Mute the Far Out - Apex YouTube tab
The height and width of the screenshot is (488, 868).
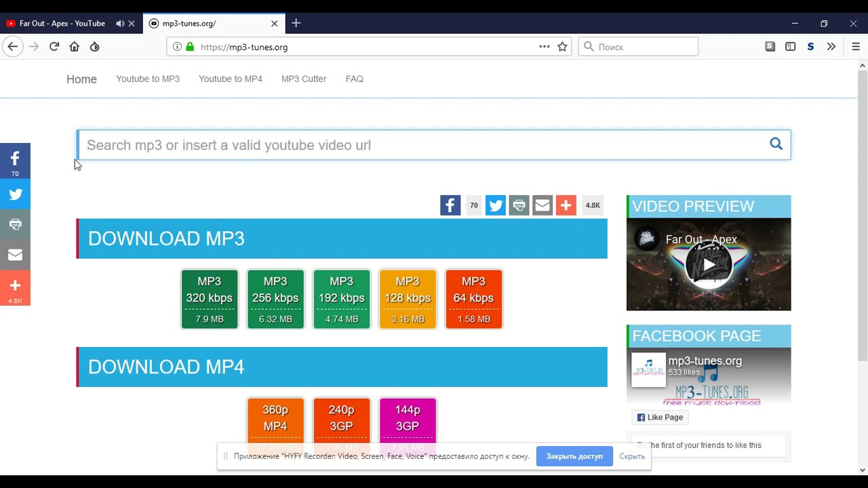coord(120,23)
